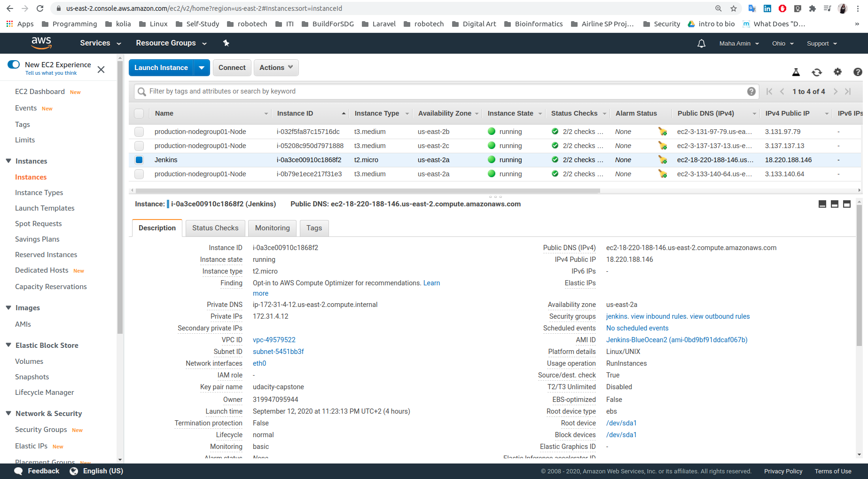Open browser extensions puzzle icon
This screenshot has height=479, width=868.
pos(813,8)
